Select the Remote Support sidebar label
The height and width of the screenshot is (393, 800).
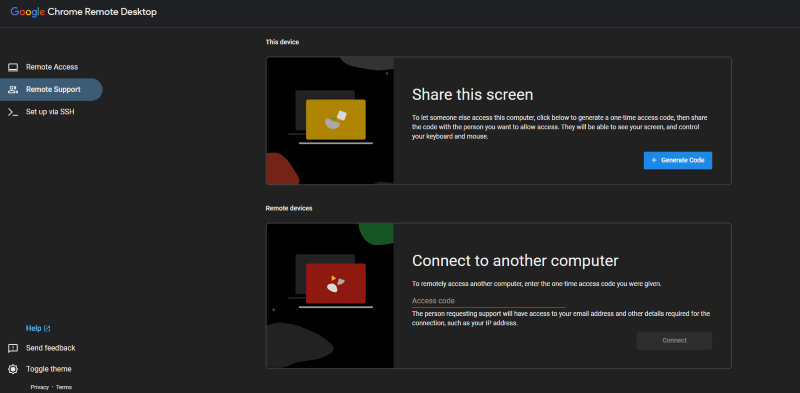53,90
